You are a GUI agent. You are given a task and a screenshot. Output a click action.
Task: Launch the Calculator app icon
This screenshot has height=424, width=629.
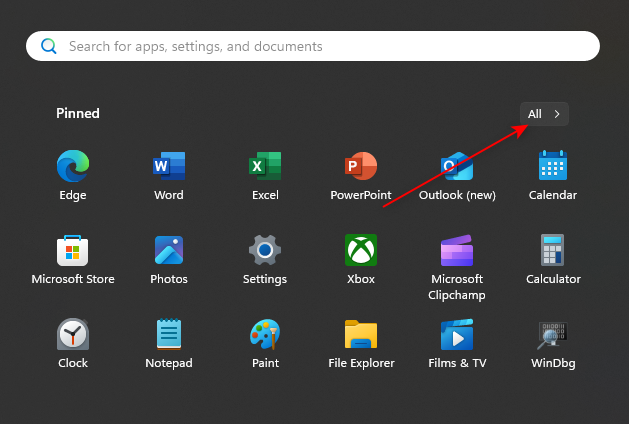tap(553, 250)
